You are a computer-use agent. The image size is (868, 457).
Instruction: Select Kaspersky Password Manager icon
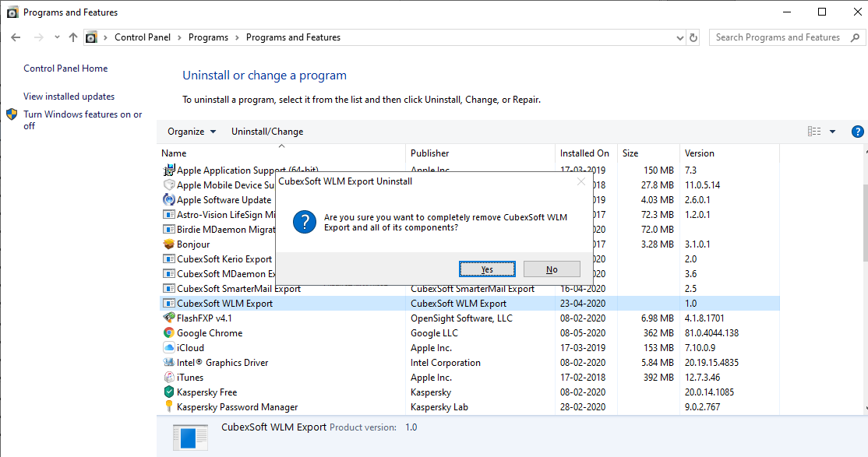[169, 406]
